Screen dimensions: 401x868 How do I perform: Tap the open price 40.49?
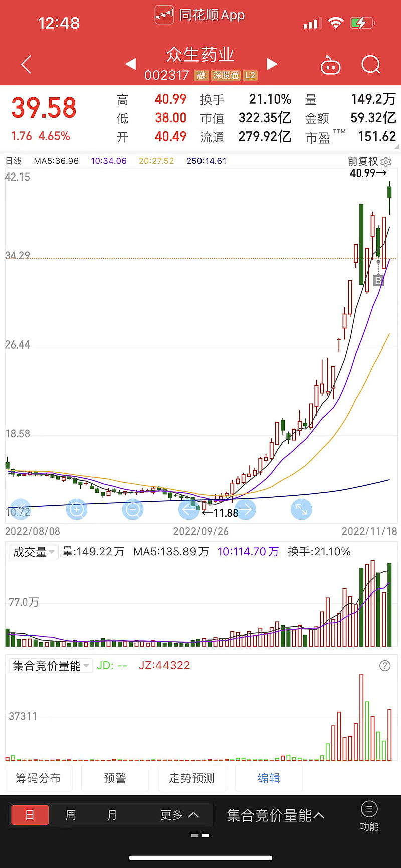170,137
